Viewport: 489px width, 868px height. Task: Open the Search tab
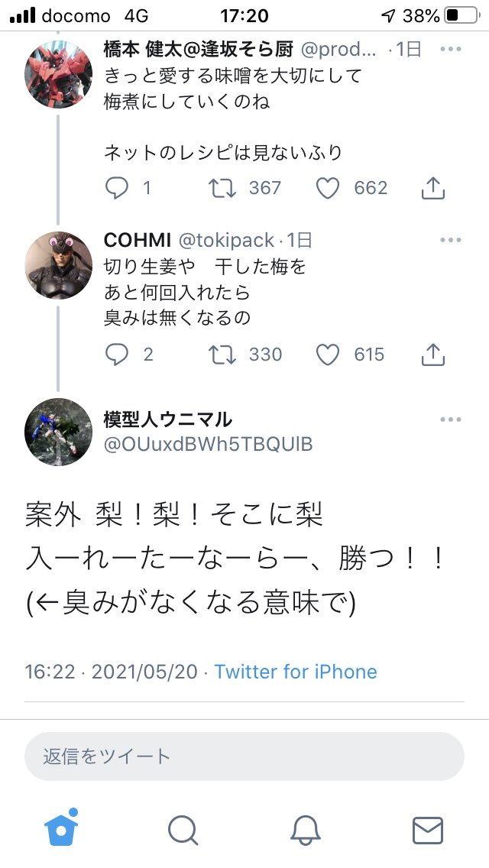(x=183, y=828)
